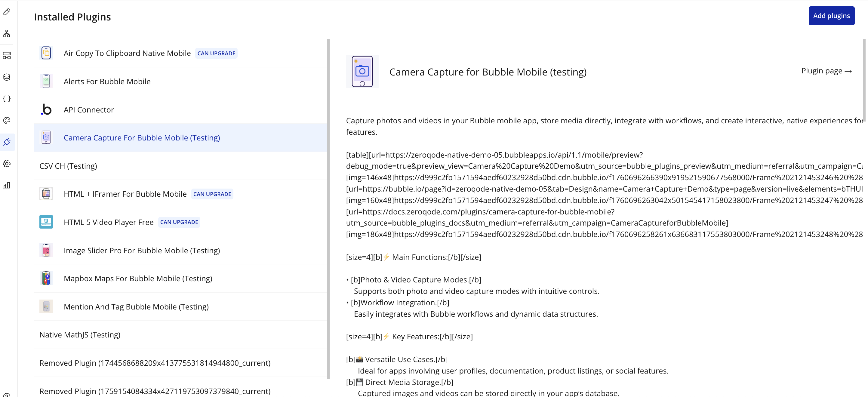Image resolution: width=868 pixels, height=397 pixels.
Task: Select Air Copy To Clipboard Native Mobile
Action: tap(127, 53)
